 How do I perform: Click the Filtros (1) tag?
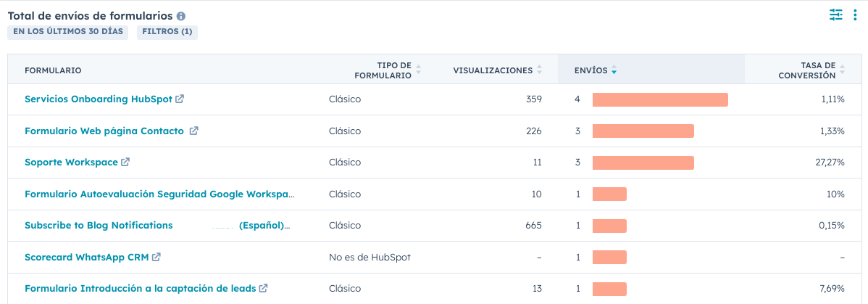pos(167,32)
